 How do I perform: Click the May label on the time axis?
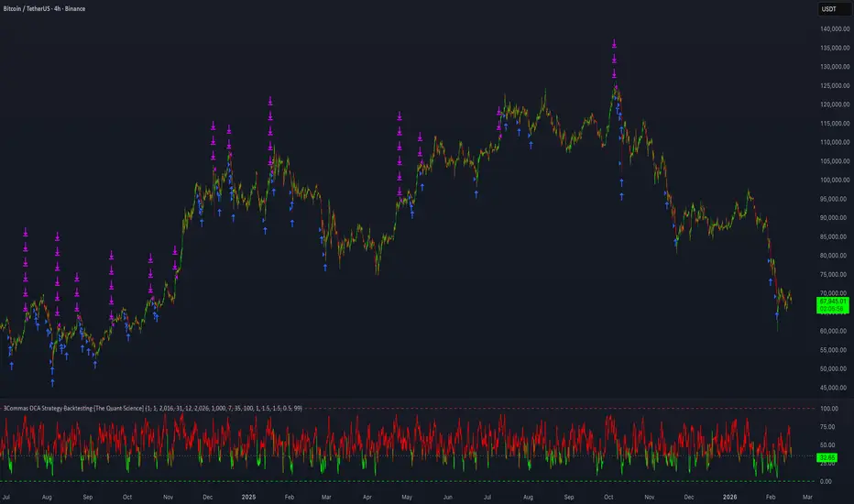point(407,496)
